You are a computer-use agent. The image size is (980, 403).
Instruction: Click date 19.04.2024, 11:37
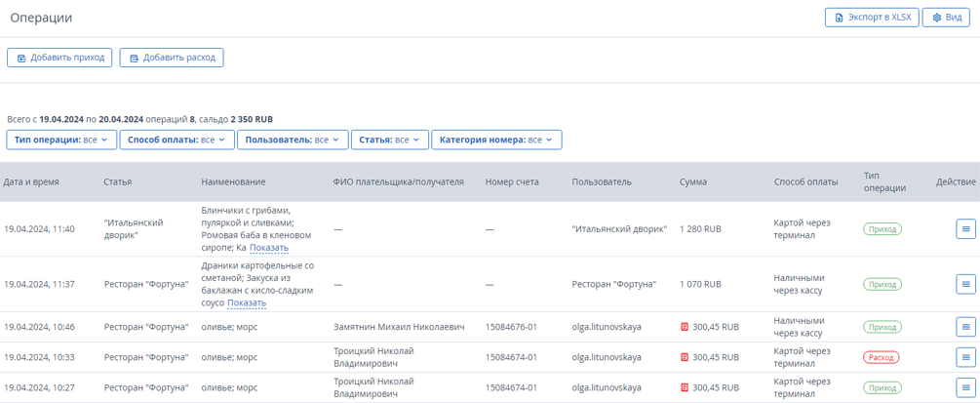tap(39, 284)
